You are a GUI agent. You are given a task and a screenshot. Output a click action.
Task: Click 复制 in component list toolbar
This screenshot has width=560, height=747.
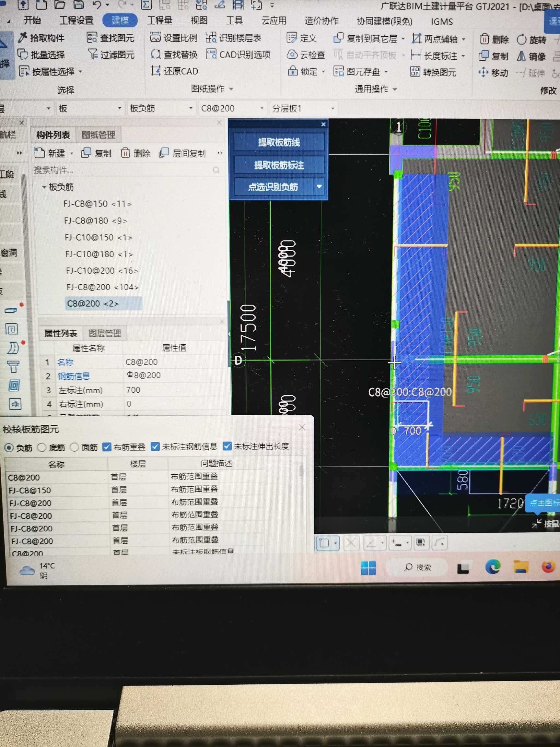coord(96,153)
